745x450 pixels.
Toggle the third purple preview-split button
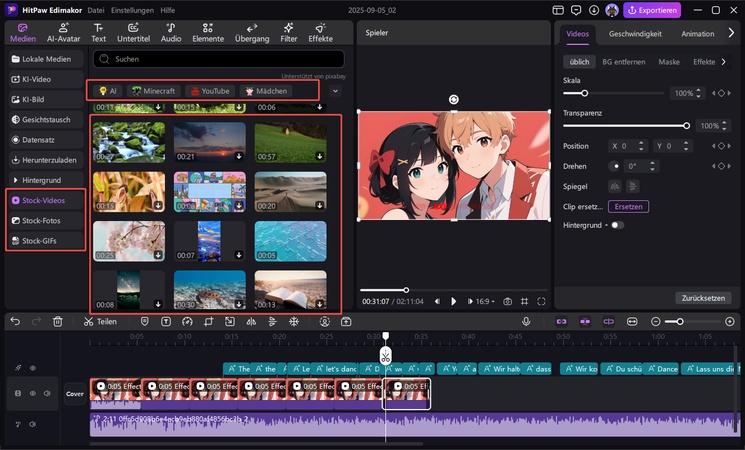click(x=609, y=322)
